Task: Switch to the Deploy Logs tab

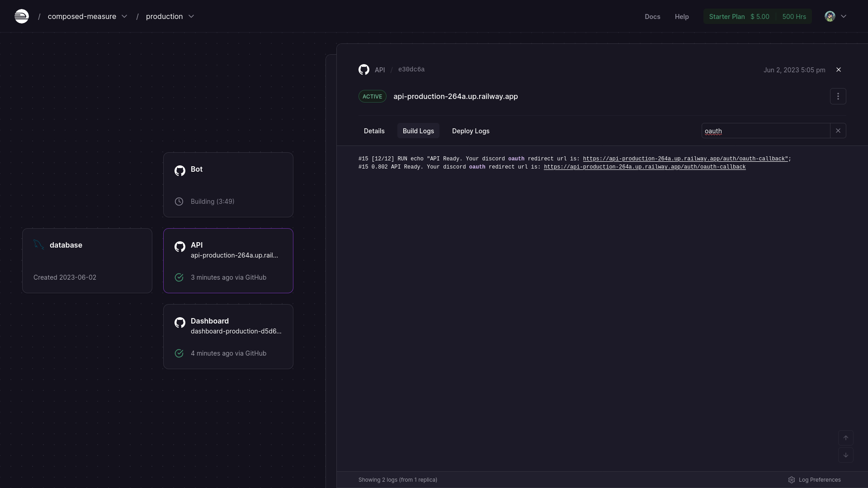Action: click(x=470, y=131)
